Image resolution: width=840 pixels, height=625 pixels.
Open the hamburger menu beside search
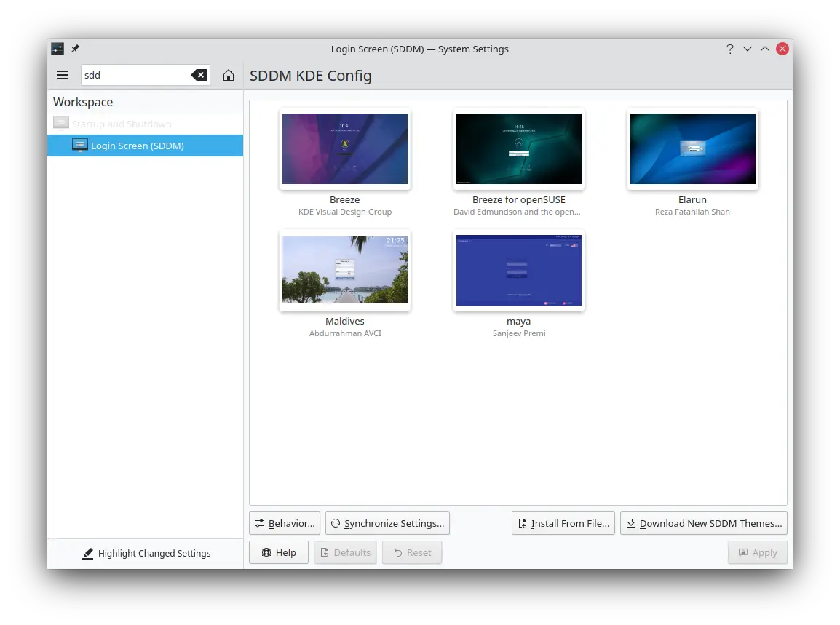(63, 75)
